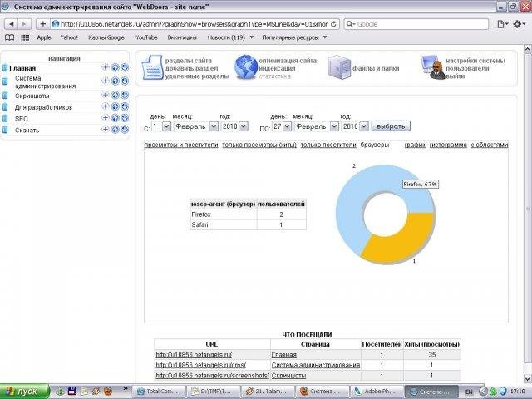
Task: Move Скачать section down with arrow icon
Action: click(x=125, y=130)
